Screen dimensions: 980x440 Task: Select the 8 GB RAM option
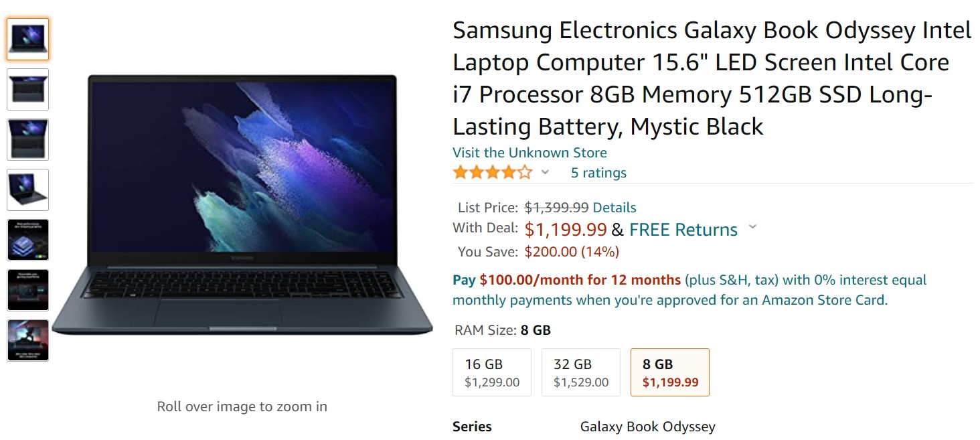[669, 372]
